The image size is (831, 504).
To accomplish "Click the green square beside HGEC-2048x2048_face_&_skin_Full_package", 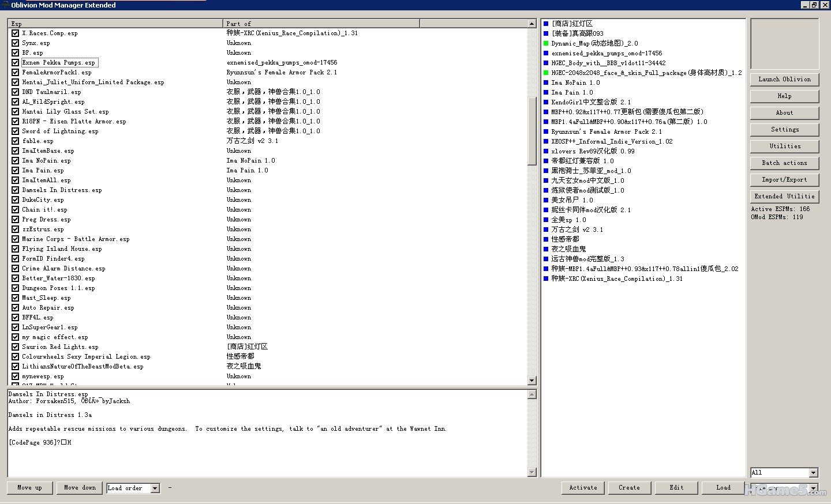I will click(546, 73).
